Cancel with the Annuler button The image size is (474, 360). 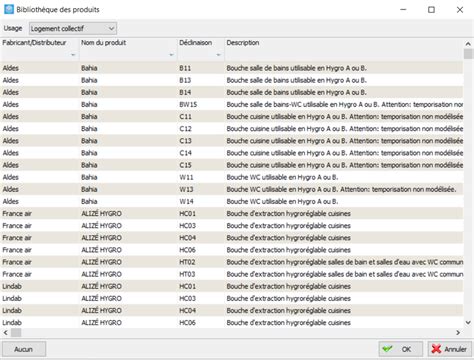pos(450,349)
